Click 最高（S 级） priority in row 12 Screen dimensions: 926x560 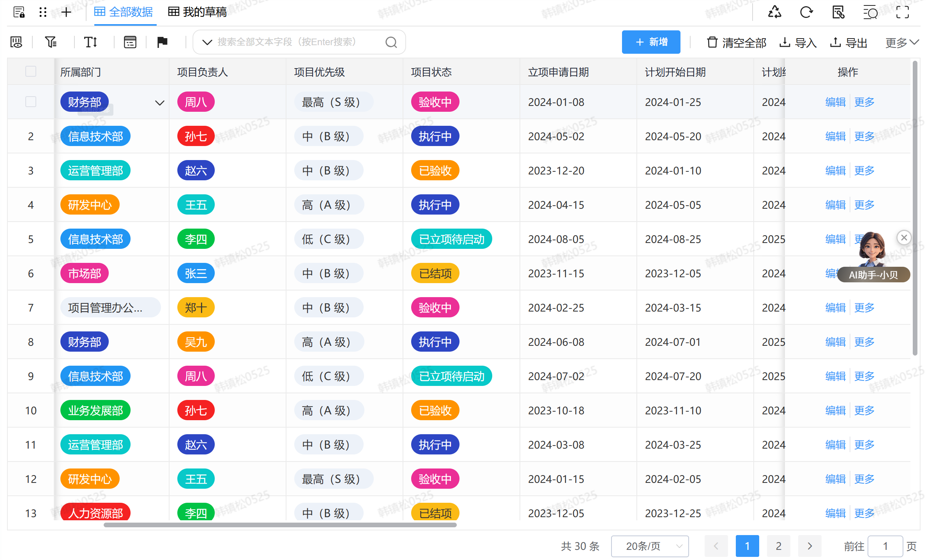point(333,479)
